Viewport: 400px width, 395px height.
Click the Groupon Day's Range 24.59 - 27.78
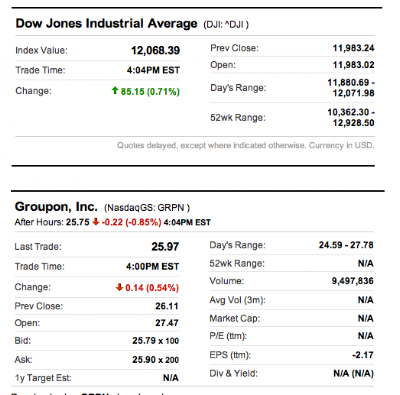point(346,245)
